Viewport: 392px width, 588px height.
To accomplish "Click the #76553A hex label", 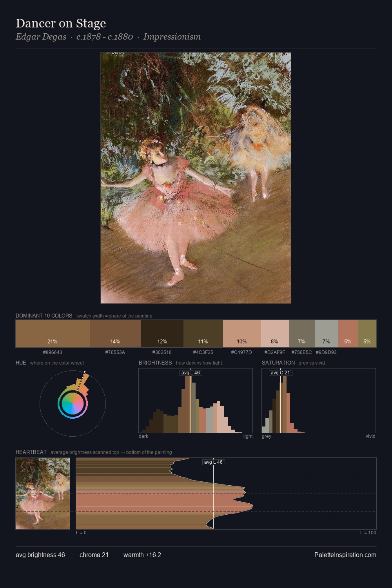I will tap(115, 352).
